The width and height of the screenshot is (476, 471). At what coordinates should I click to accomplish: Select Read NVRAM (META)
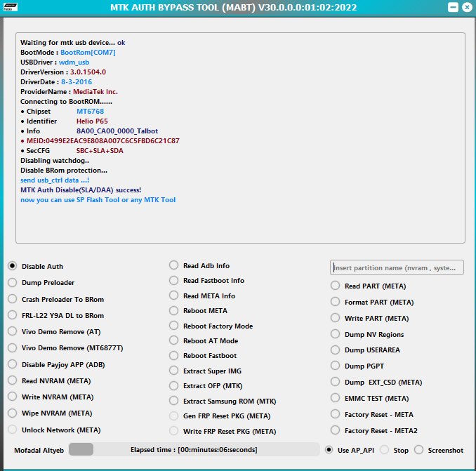(12, 380)
